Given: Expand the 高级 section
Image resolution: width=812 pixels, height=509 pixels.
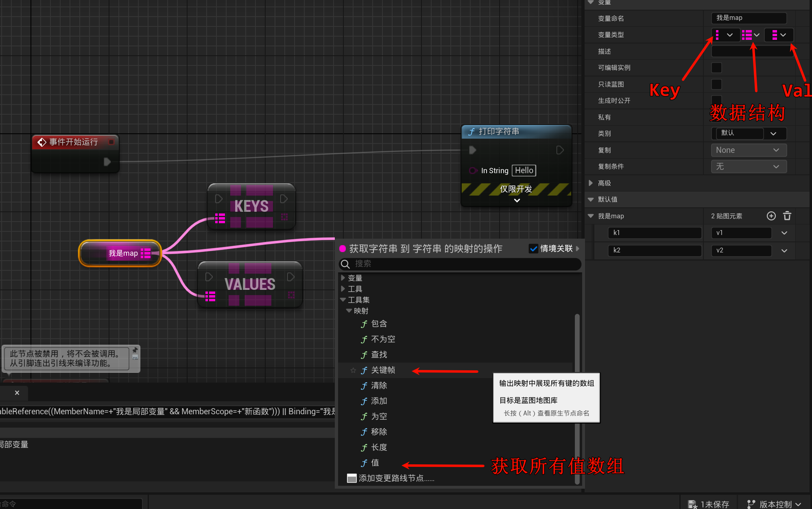Looking at the screenshot, I should click(x=591, y=183).
